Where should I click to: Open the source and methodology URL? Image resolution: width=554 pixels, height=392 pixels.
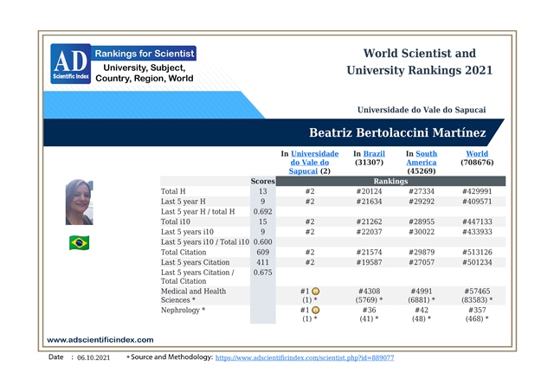(305, 357)
